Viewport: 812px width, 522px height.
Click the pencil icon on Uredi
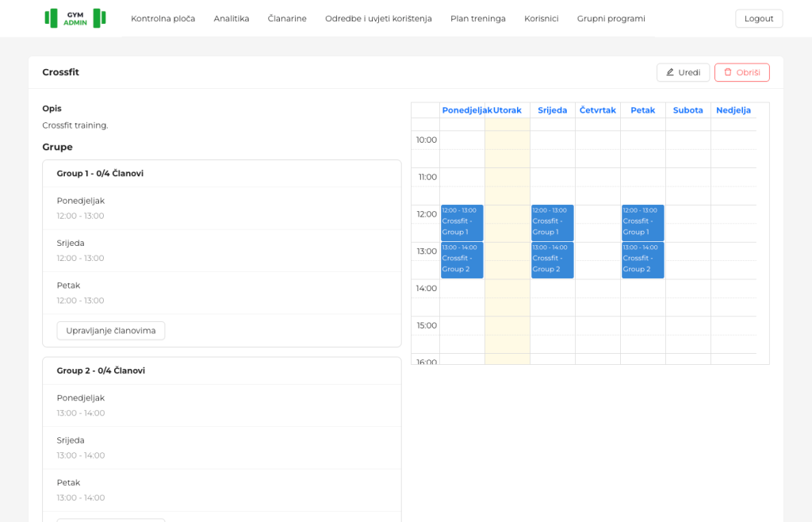pos(670,72)
